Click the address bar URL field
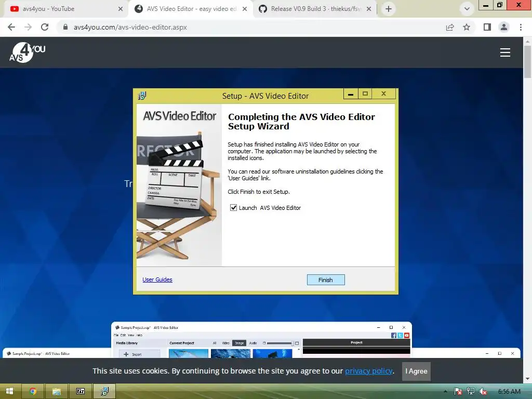This screenshot has width=532, height=399. (x=251, y=27)
